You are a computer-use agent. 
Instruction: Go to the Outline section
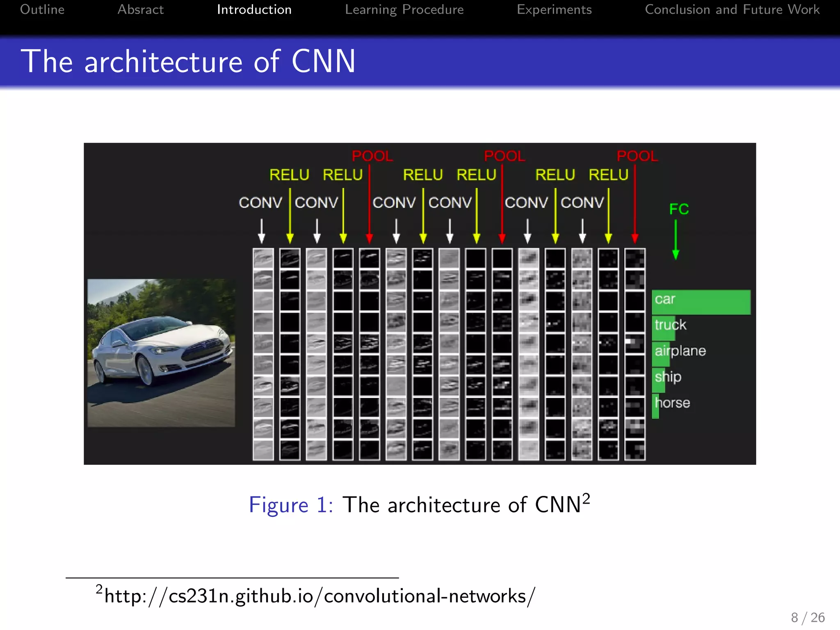coord(42,9)
